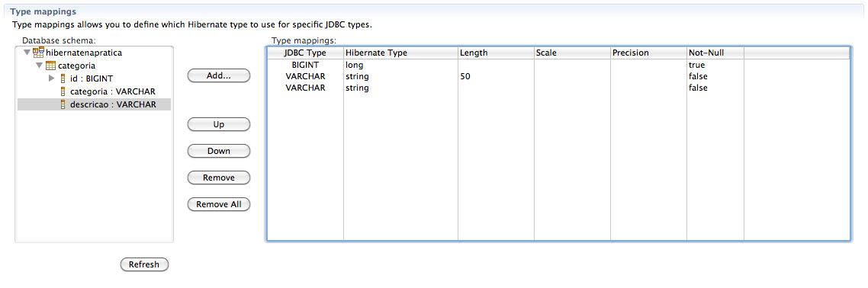This screenshot has height=288, width=868.
Task: Expand the id : BIGINT node
Action: coord(52,78)
